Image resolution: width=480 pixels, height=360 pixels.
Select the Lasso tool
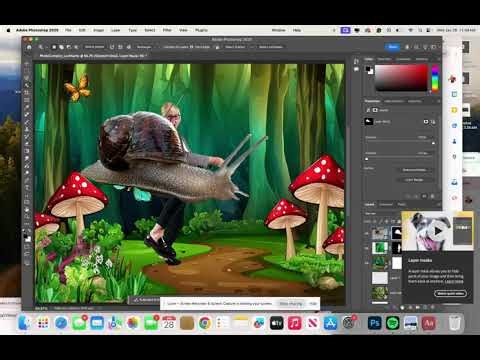click(27, 78)
